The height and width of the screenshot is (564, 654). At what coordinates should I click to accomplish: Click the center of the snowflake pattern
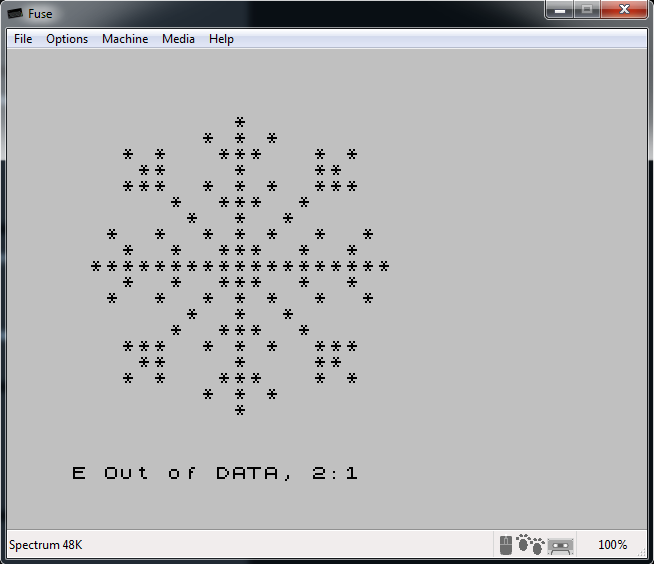(x=240, y=266)
